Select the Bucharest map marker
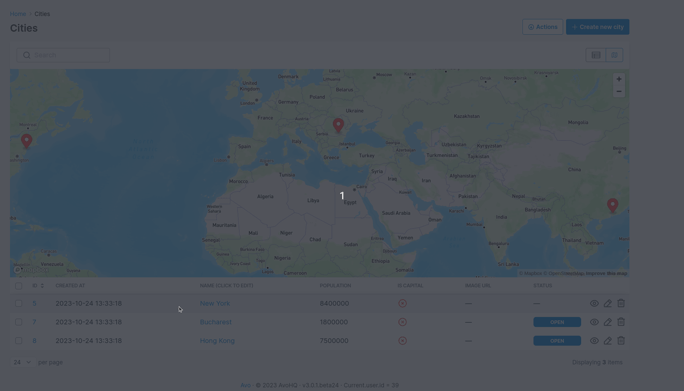Viewport: 684px width, 391px height. 338,125
